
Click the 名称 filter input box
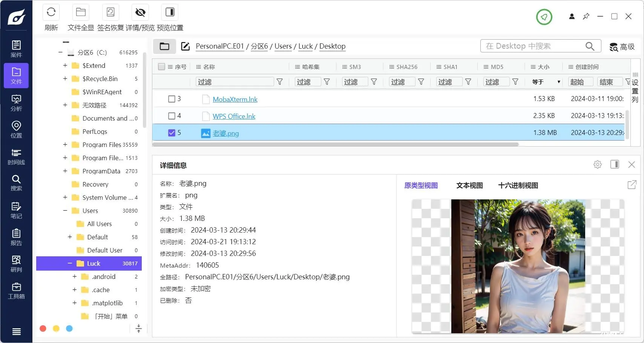[x=235, y=82]
